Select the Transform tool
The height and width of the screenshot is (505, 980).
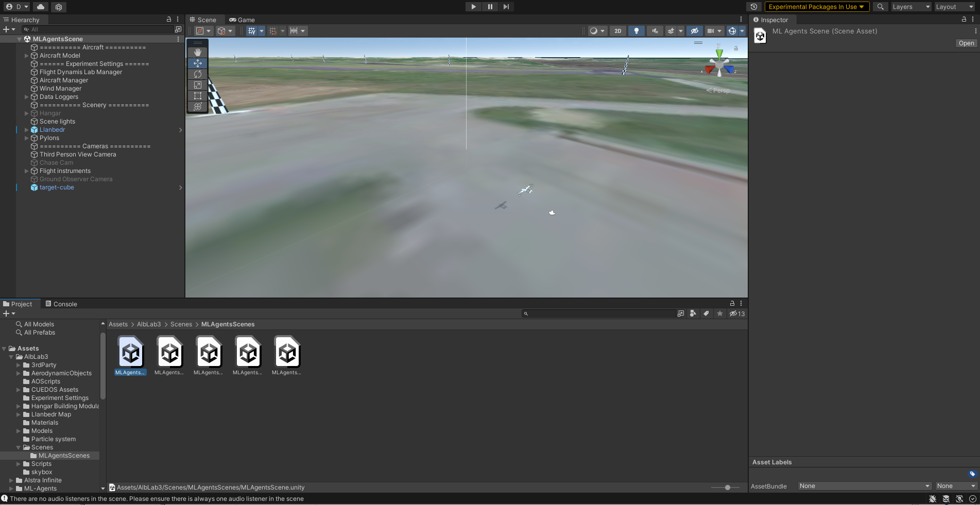198,107
